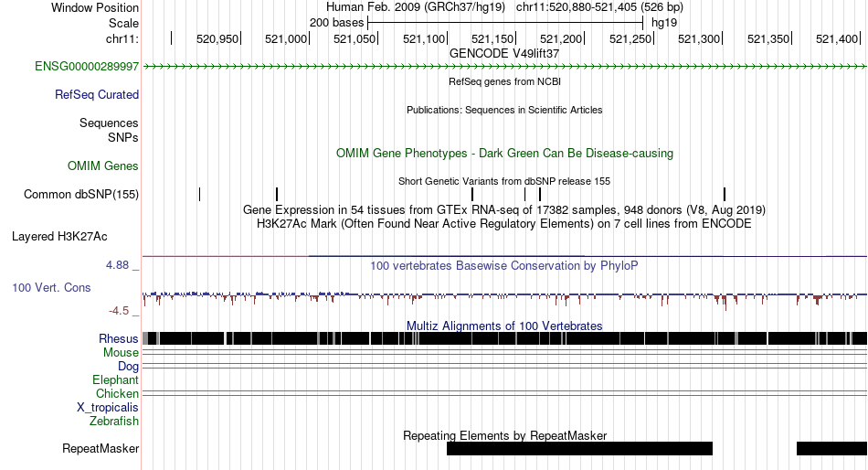Select the Common dbSNP(155) track label

point(81,195)
